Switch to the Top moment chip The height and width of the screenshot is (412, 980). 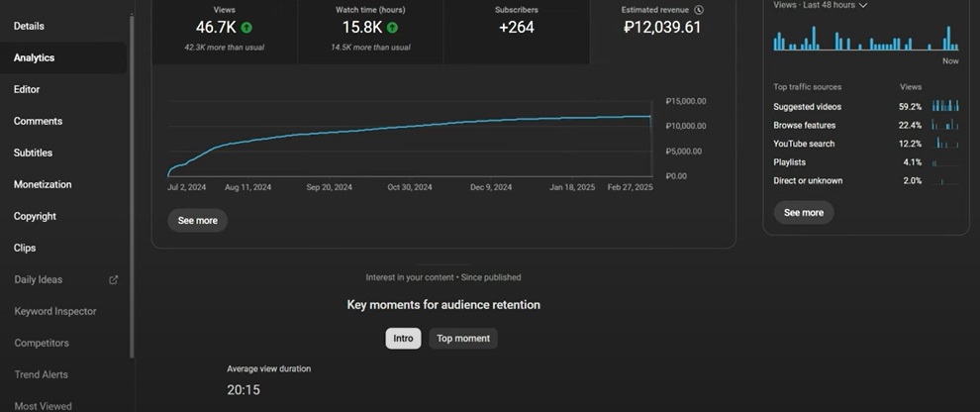[x=463, y=339]
